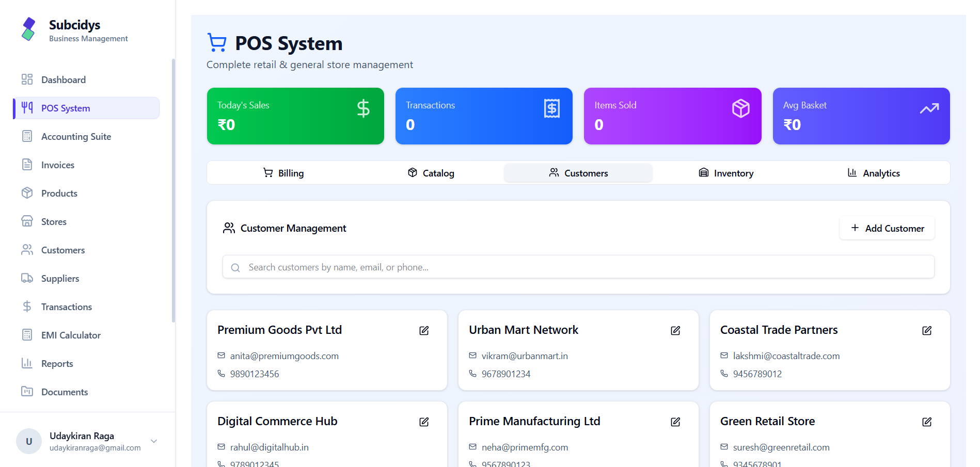Switch to the Billing tab
The width and height of the screenshot is (980, 467).
tap(283, 173)
